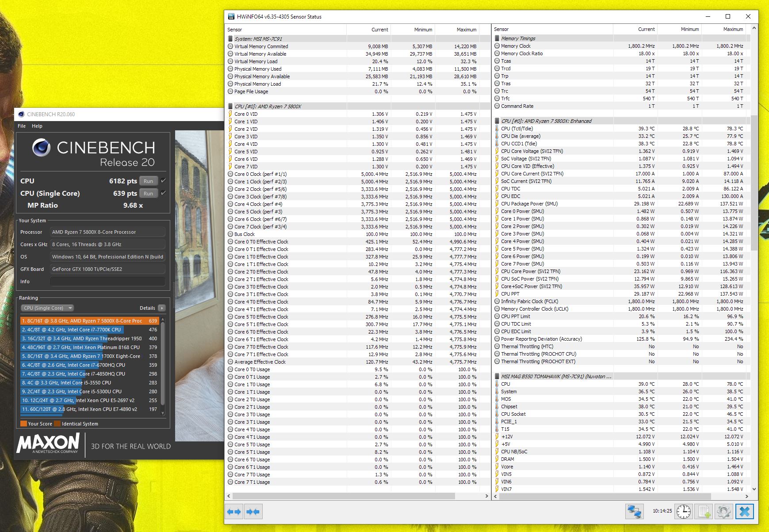Click the expand columns arrows button in HWiNFO
769x532 pixels.
(x=234, y=512)
